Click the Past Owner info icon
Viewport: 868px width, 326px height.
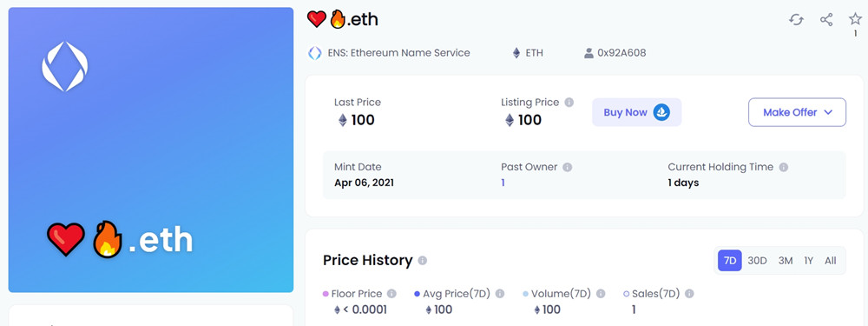568,167
